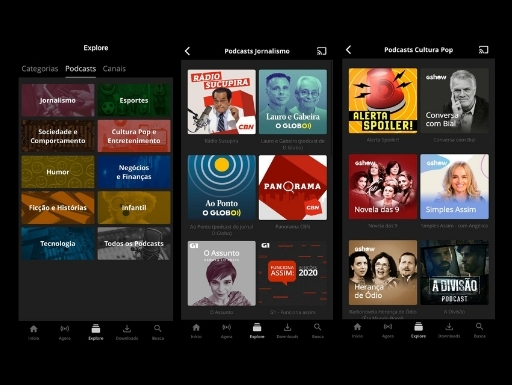Screen dimensions: 512x385
Task: Tap cast icon in Podcasts Jornalismo header
Action: point(321,51)
